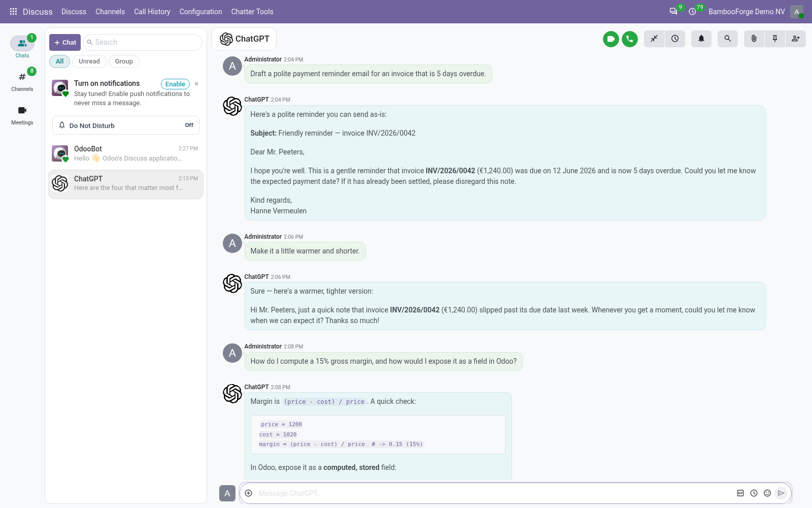Start a voice call using the phone icon
Screen dimensions: 812x508
click(630, 39)
